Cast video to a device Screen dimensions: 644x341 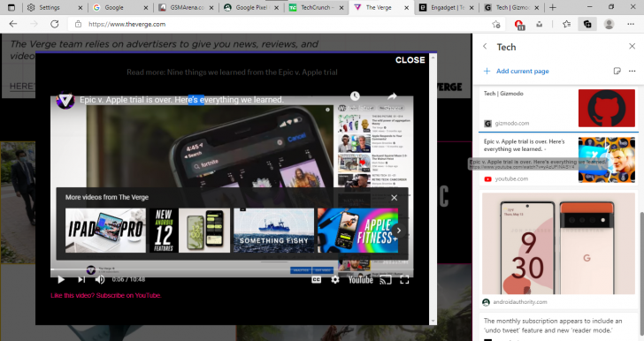point(386,280)
